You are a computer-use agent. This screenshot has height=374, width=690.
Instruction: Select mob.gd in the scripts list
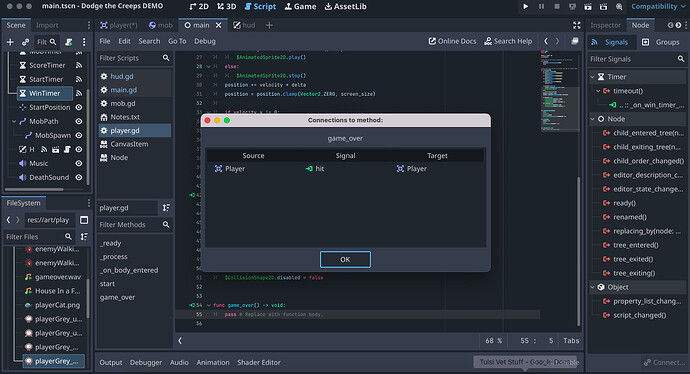(135, 103)
